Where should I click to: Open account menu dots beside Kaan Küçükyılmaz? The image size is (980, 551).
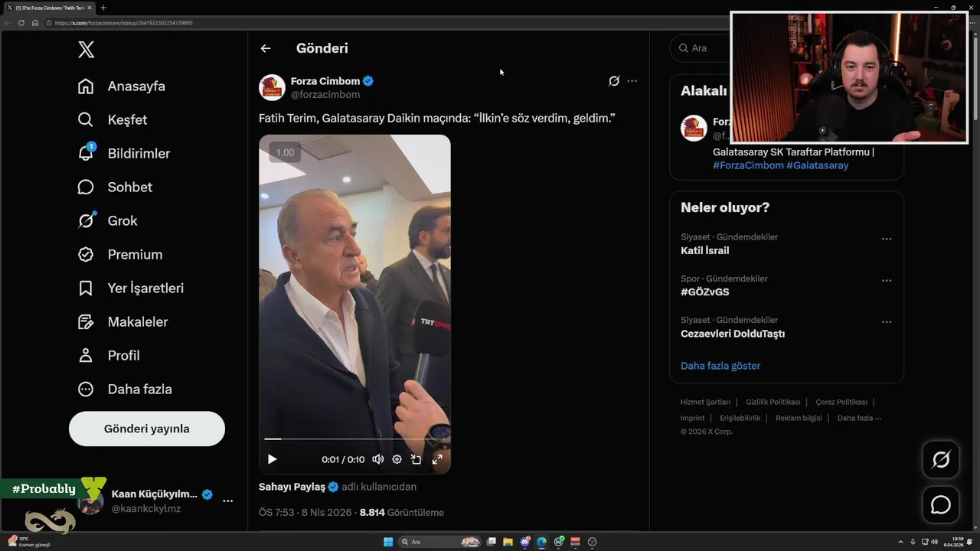tap(227, 500)
